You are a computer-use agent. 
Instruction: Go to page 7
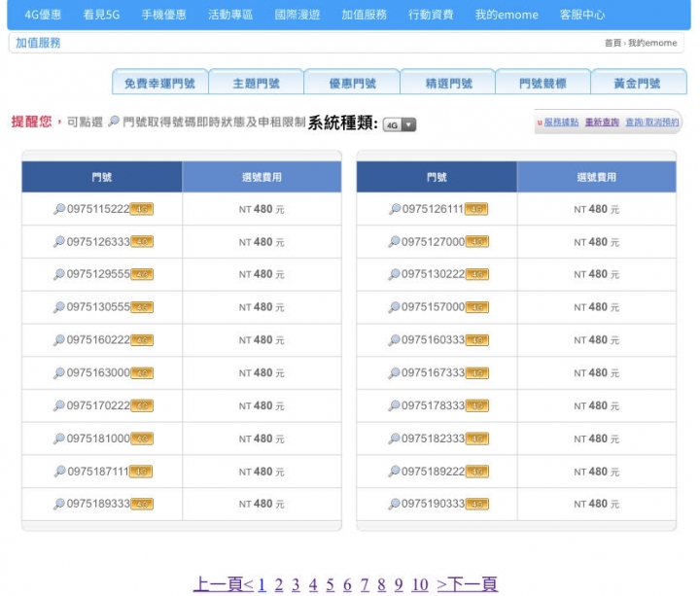365,585
